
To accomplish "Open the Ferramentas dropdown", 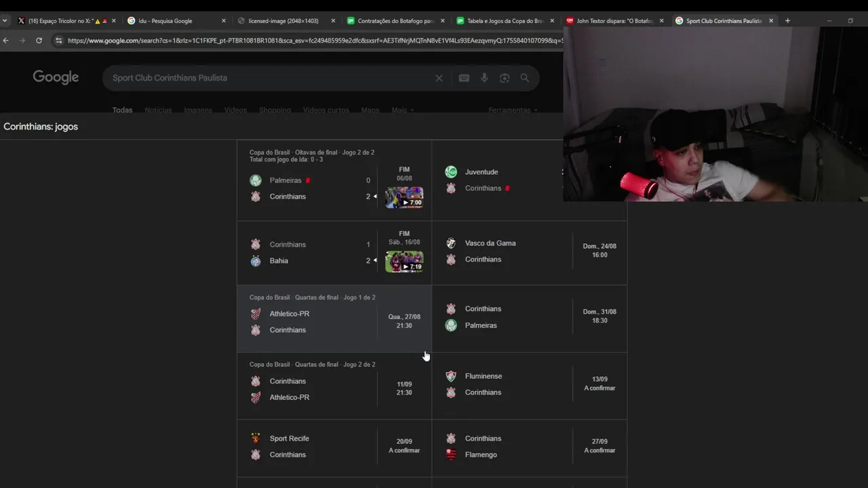I will point(513,110).
